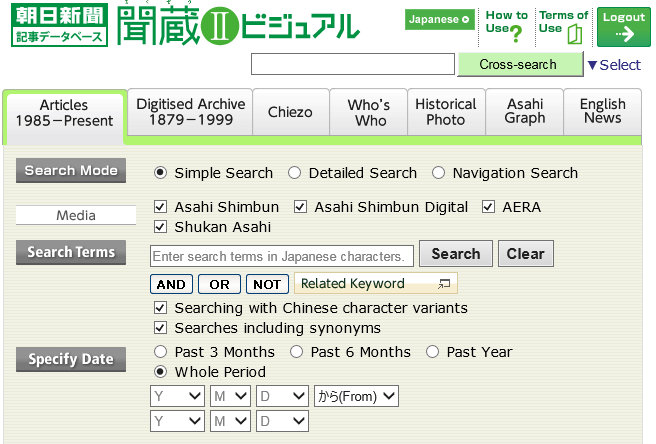Open the start month (M) dropdown
Screen dimensions: 656x444
pos(231,396)
